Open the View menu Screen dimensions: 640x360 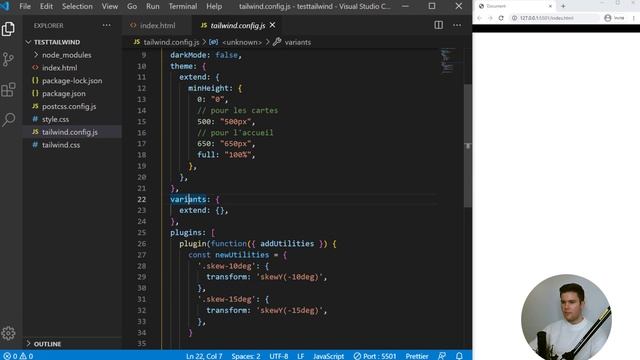110,6
